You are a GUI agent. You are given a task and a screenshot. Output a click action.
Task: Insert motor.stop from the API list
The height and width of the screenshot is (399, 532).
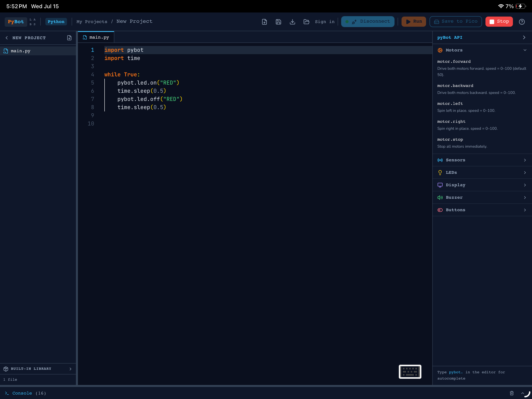(x=450, y=139)
